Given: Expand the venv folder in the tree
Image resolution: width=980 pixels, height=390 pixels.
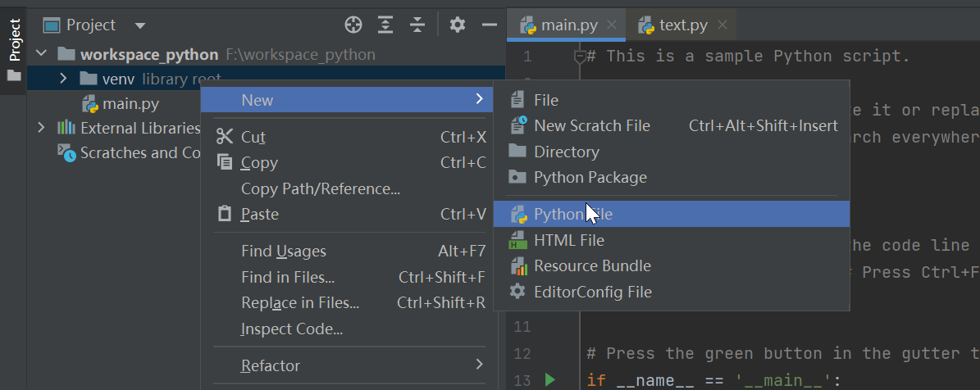Looking at the screenshot, I should click(x=63, y=79).
